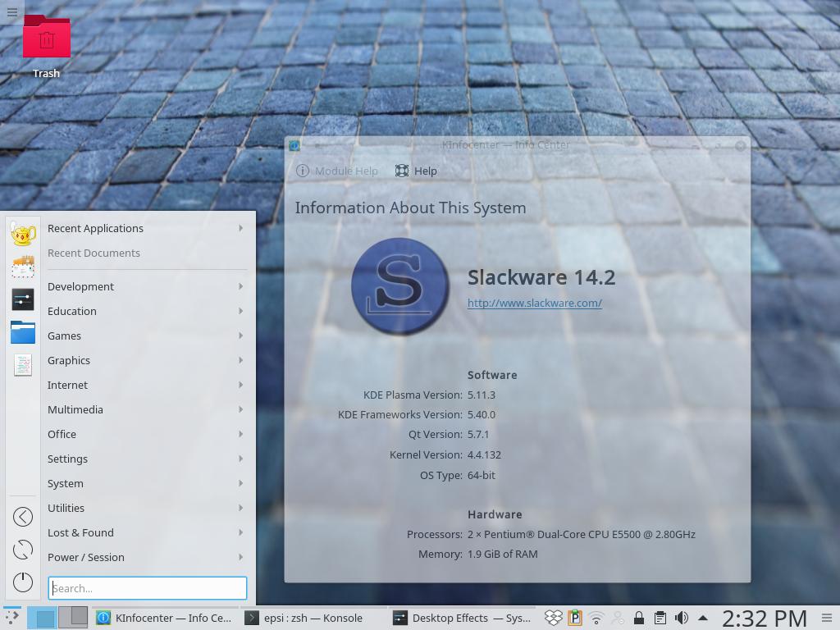Open Dropbox from the system tray
This screenshot has width=840, height=630.
coord(554,618)
